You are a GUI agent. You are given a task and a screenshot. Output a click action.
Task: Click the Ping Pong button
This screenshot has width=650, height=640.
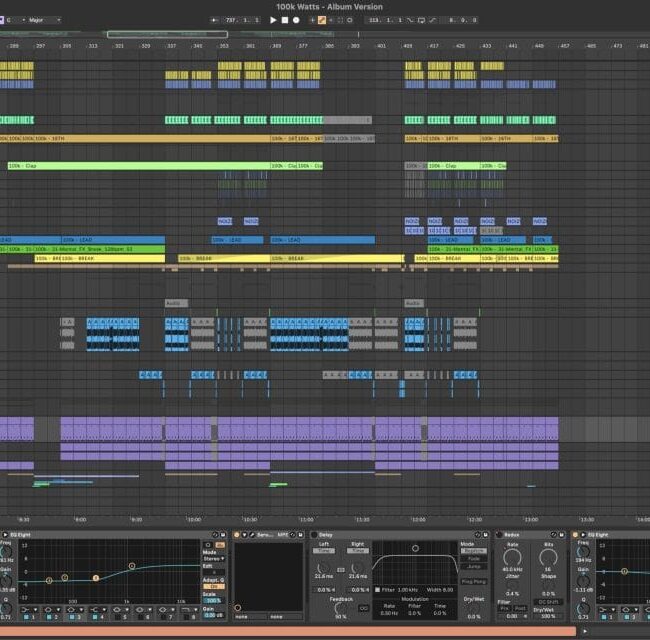coord(474,581)
